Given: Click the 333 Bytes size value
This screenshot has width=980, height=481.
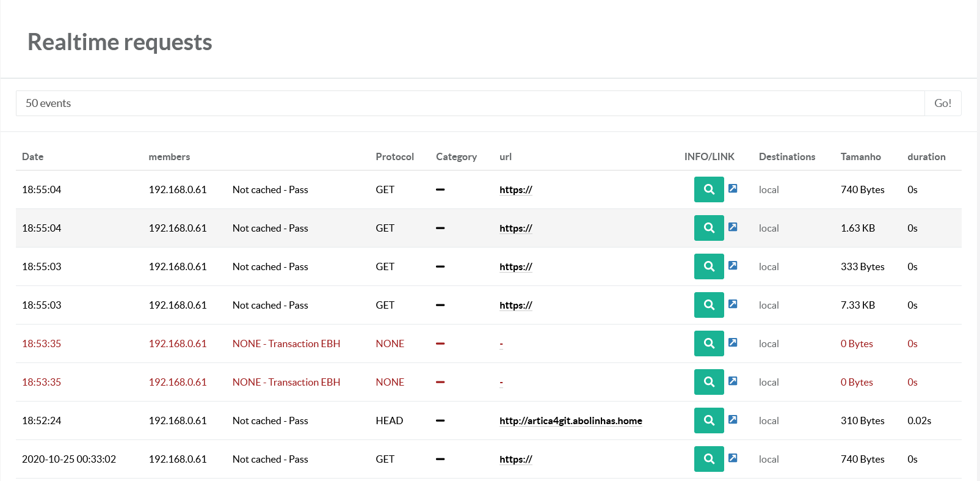Looking at the screenshot, I should coord(863,266).
